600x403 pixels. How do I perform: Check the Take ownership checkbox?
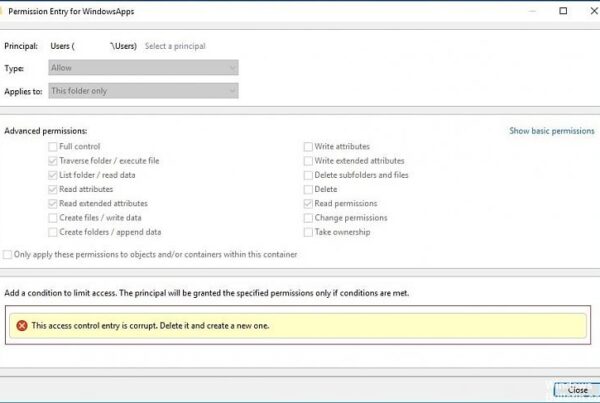308,232
